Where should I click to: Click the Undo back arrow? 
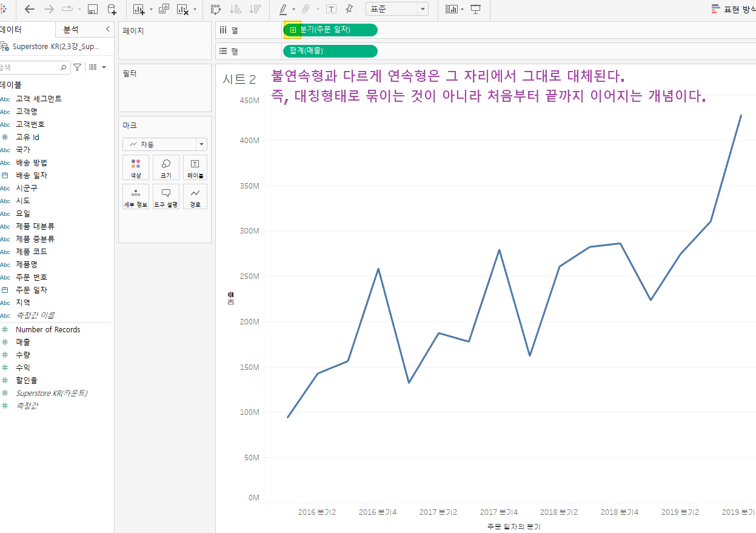(29, 9)
